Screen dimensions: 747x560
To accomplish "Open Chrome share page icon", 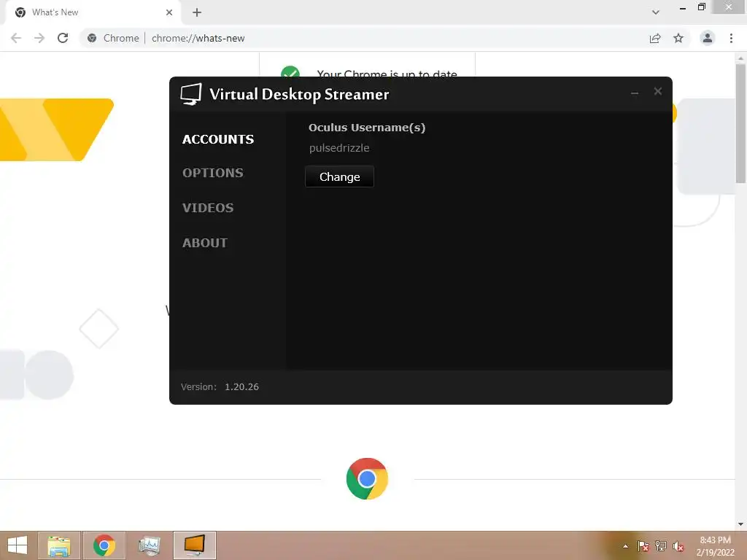I will pos(655,38).
